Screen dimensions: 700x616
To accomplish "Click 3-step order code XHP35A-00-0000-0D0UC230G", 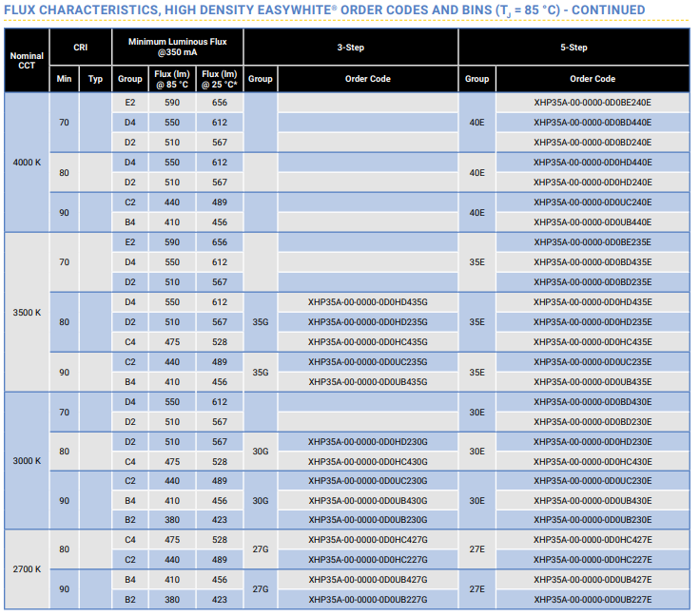I will tap(368, 481).
